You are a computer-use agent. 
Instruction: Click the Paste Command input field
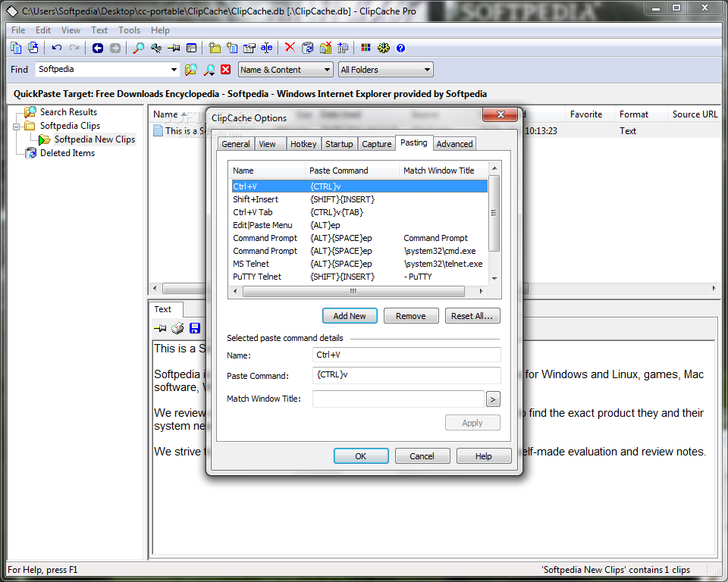406,375
